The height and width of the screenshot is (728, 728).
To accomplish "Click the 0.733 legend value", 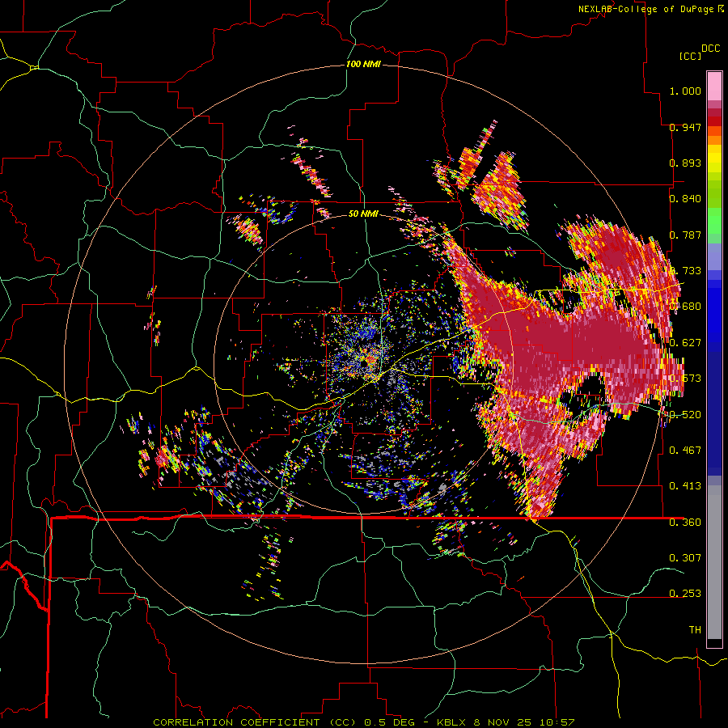I will coord(685,271).
